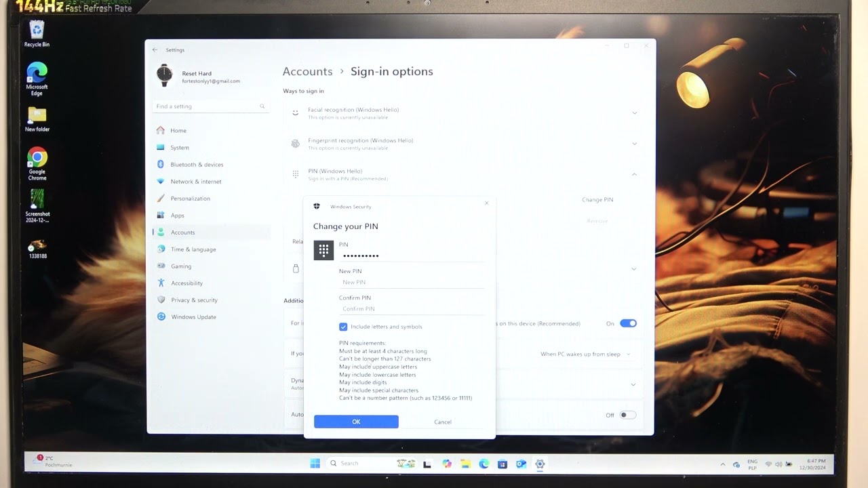Image resolution: width=868 pixels, height=488 pixels.
Task: Select the Screenshot 2024-12 desktop file
Action: (x=37, y=206)
